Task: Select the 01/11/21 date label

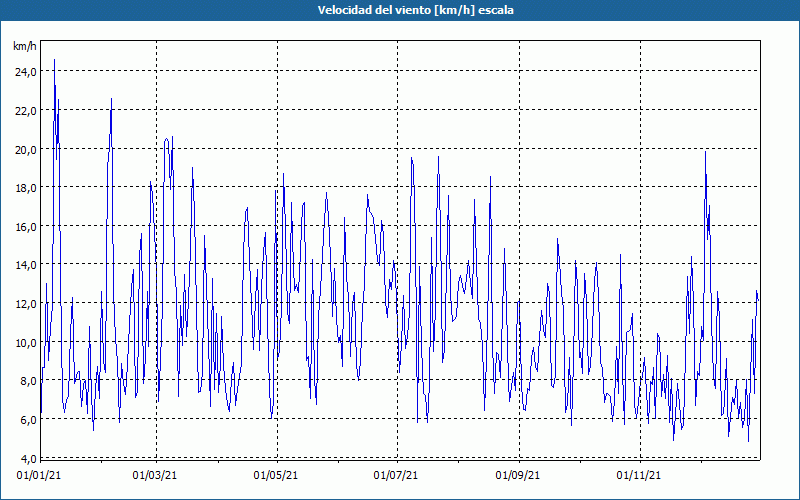Action: 638,476
